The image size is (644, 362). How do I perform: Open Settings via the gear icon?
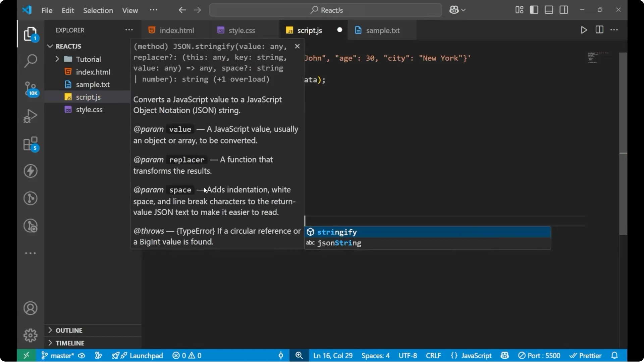[x=31, y=335]
